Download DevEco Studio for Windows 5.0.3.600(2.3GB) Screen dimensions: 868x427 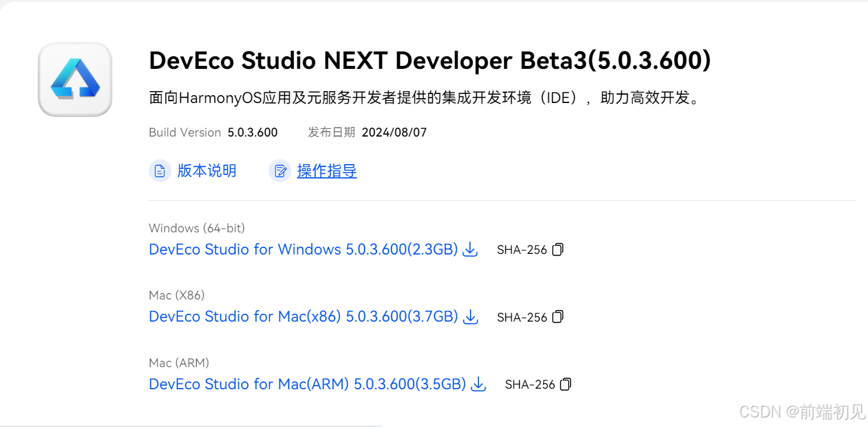coord(303,250)
